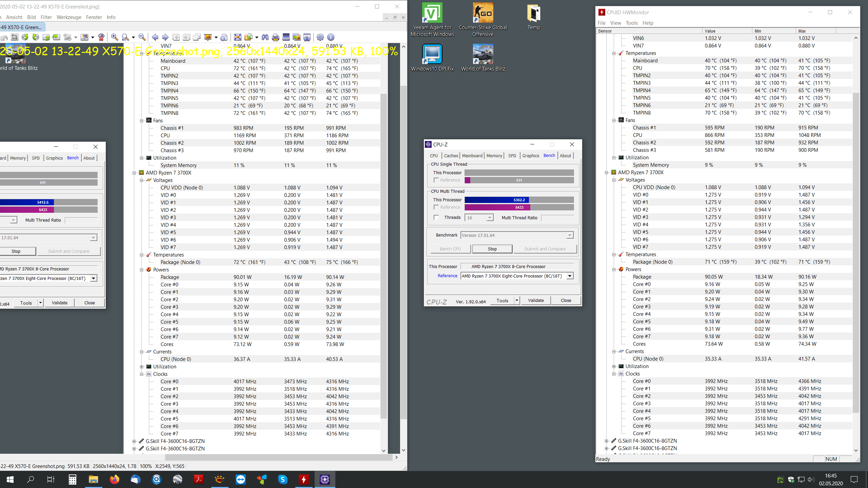The image size is (868, 488).
Task: Click the zoom in magnifier icon
Action: 115,37
